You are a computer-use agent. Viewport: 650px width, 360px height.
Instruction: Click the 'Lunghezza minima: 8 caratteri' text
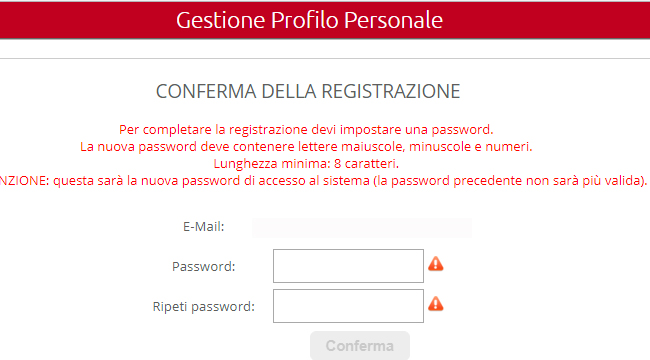(x=306, y=164)
